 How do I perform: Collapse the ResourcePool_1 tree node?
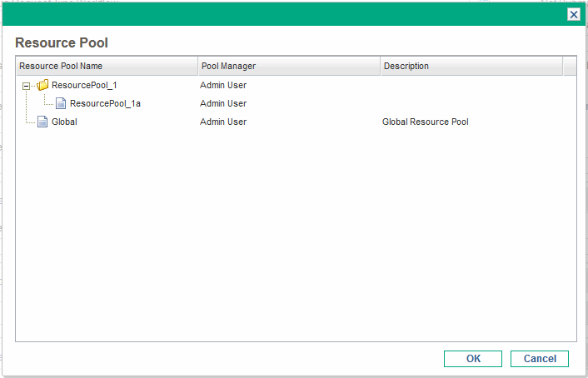[x=27, y=86]
